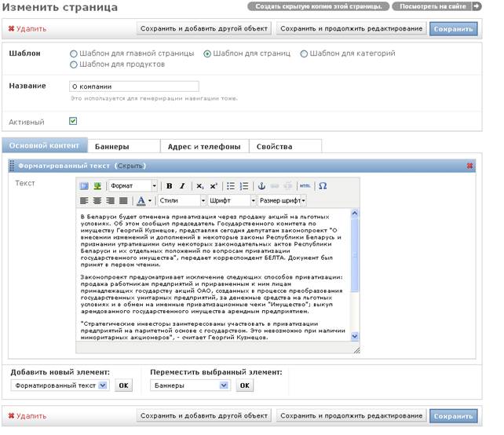The width and height of the screenshot is (504, 435).
Task: Click the top 'Сохранить' button
Action: [x=453, y=29]
